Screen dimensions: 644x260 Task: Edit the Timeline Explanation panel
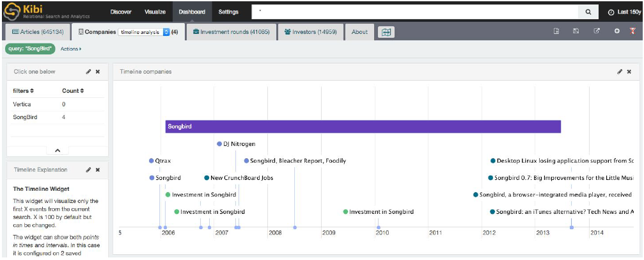click(88, 170)
